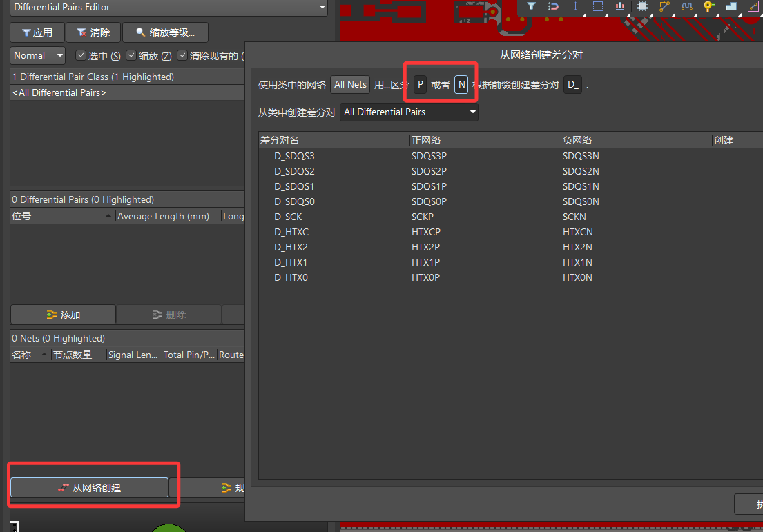Click the place via icon
The width and height of the screenshot is (763, 532).
coord(709,6)
